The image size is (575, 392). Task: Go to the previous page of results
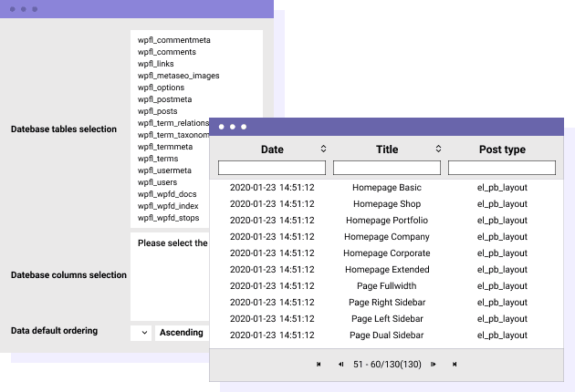(340, 365)
